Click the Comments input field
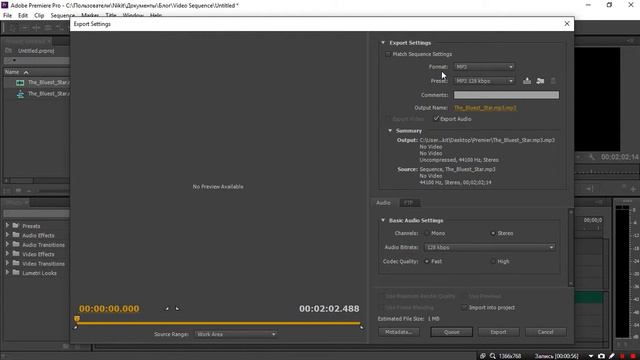640x360 pixels. [x=506, y=95]
